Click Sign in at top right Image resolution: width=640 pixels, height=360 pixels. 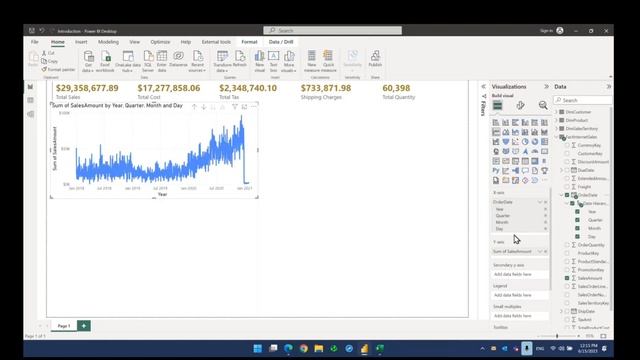tap(546, 31)
